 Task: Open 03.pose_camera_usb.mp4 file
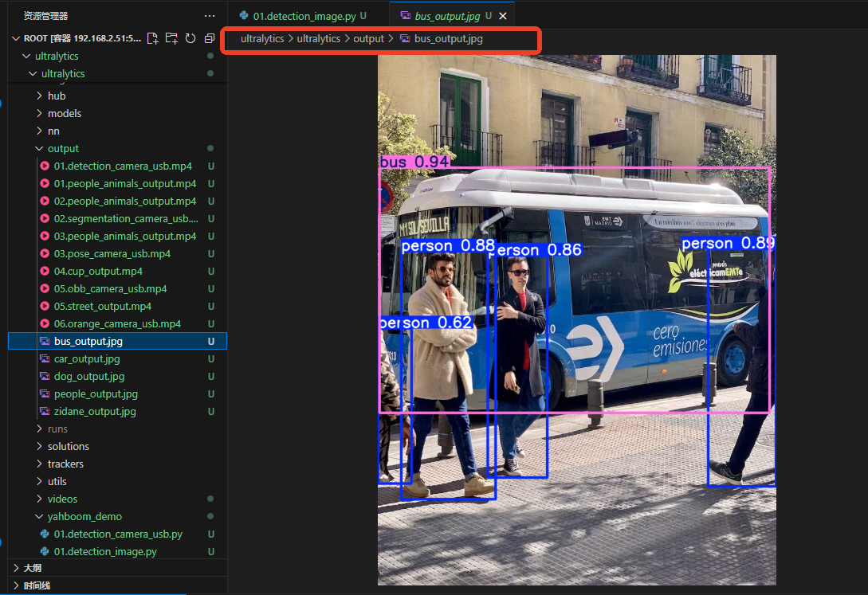click(x=117, y=254)
